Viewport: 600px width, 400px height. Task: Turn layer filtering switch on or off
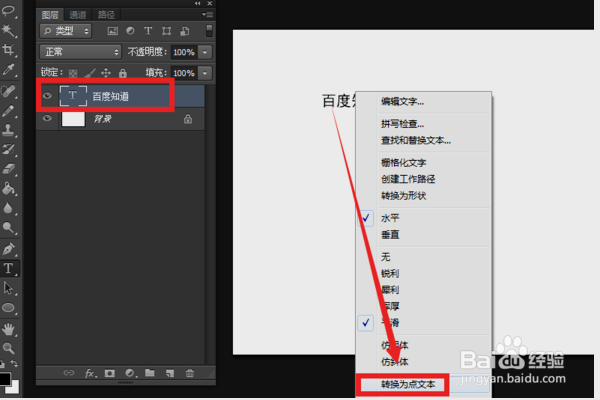coord(209,31)
